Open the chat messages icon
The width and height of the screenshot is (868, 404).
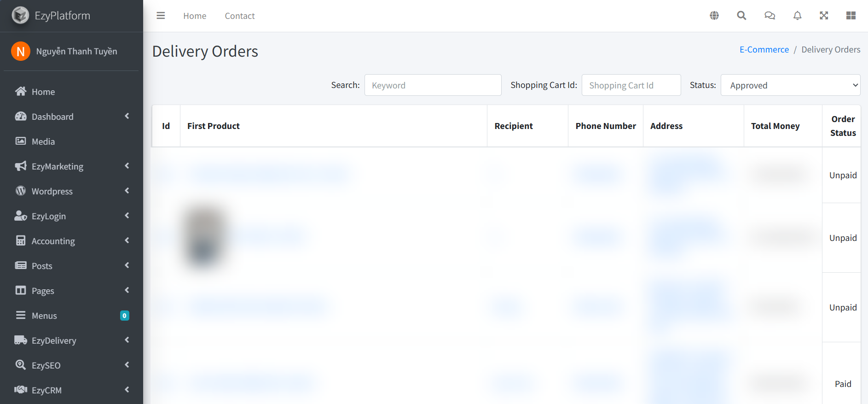(x=770, y=16)
